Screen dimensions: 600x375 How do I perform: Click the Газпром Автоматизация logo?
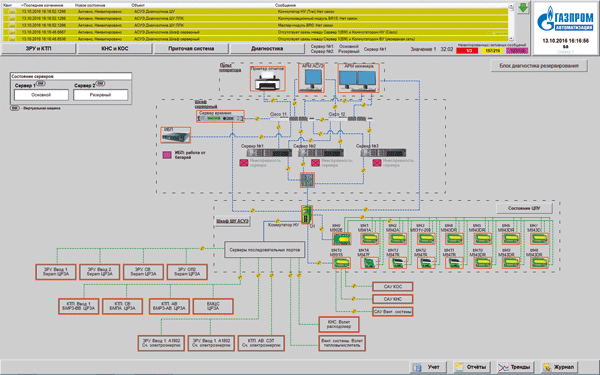pyautogui.click(x=565, y=19)
